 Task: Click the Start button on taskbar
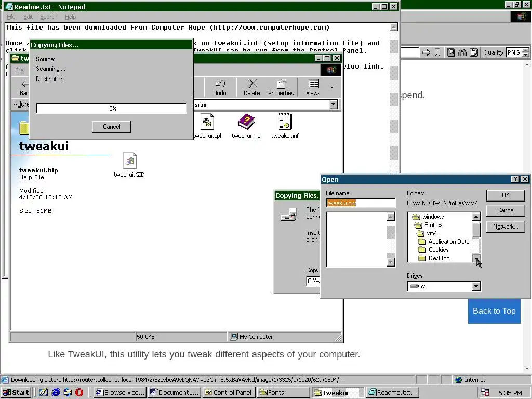click(16, 392)
